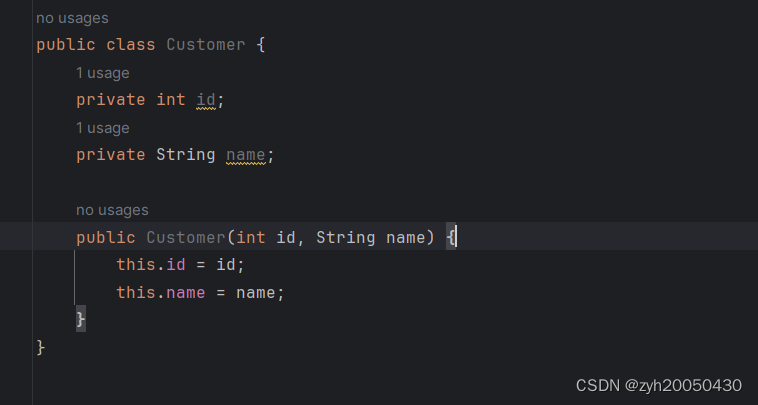Viewport: 758px width, 405px height.
Task: Click the '1 usage' hint above private String name
Action: tap(102, 129)
